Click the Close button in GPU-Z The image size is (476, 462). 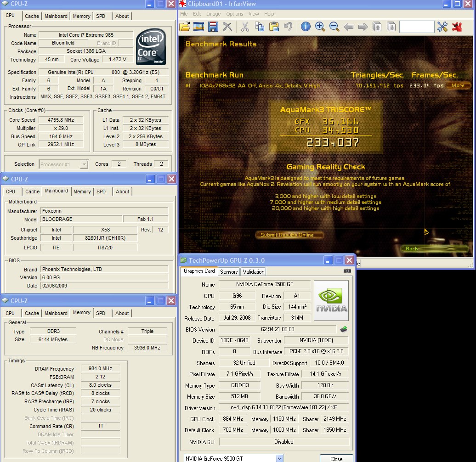[336, 458]
